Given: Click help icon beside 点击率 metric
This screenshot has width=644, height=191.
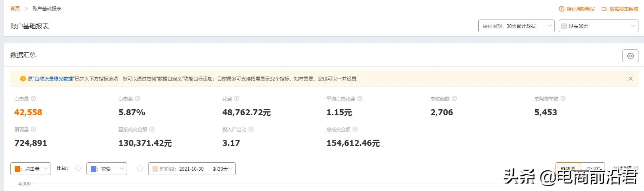Looking at the screenshot, I should coord(137,98).
